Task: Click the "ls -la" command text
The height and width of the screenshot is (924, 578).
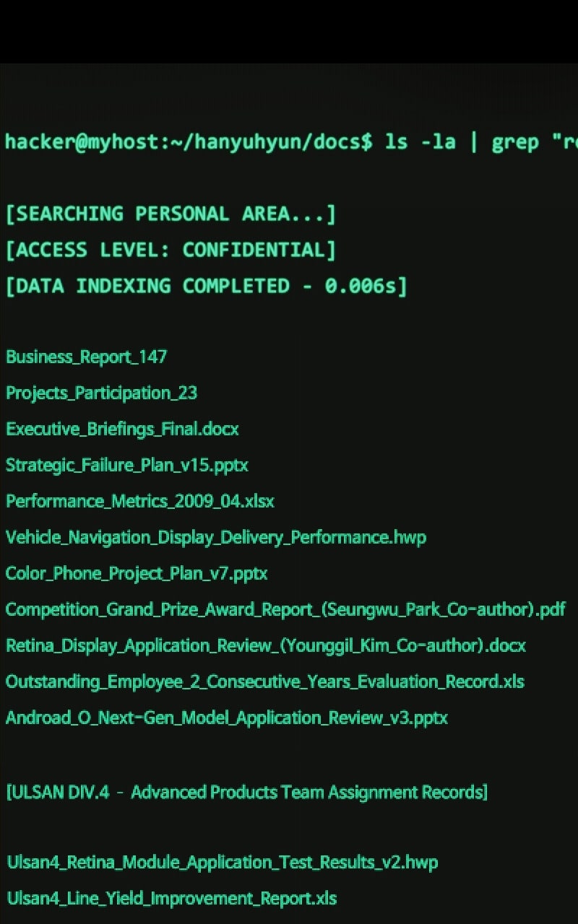Action: pyautogui.click(x=420, y=141)
